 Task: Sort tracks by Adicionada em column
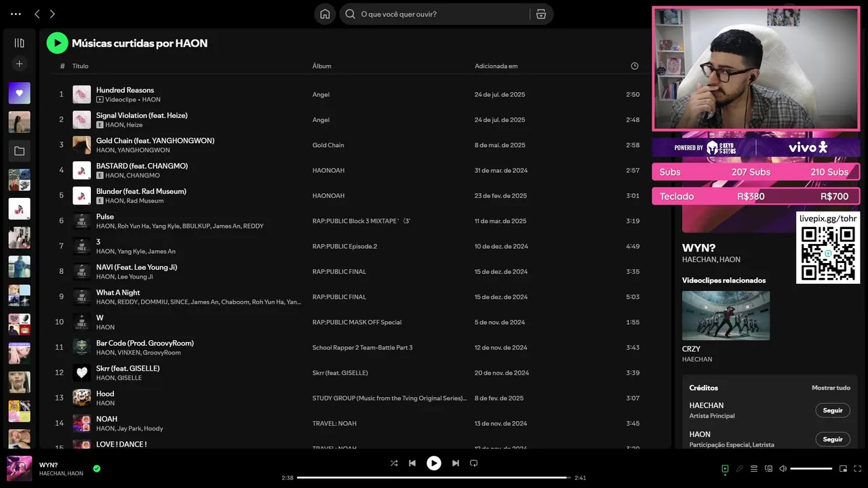(496, 66)
